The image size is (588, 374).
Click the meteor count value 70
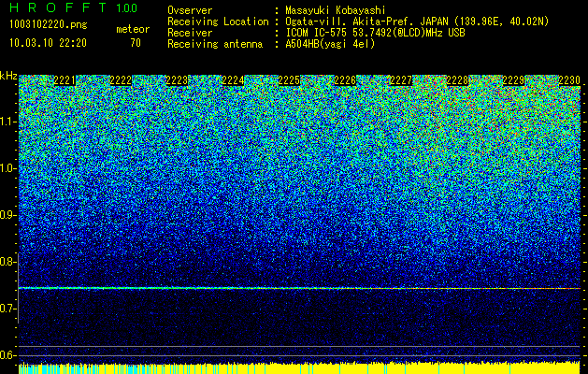(136, 43)
